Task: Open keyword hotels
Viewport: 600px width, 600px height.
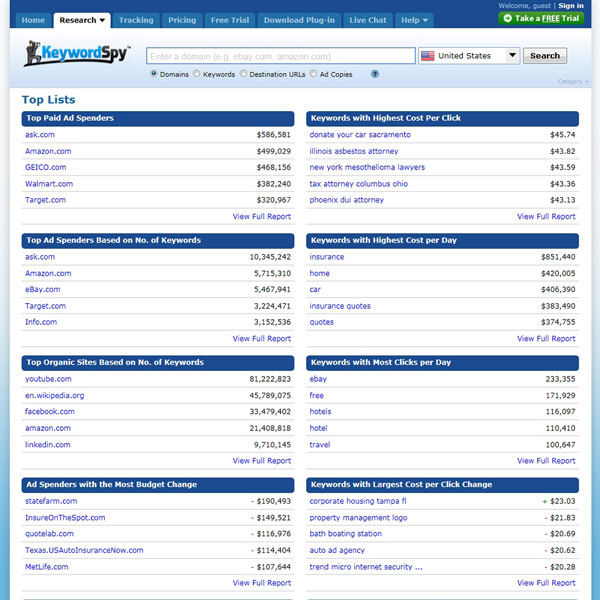Action: [320, 411]
